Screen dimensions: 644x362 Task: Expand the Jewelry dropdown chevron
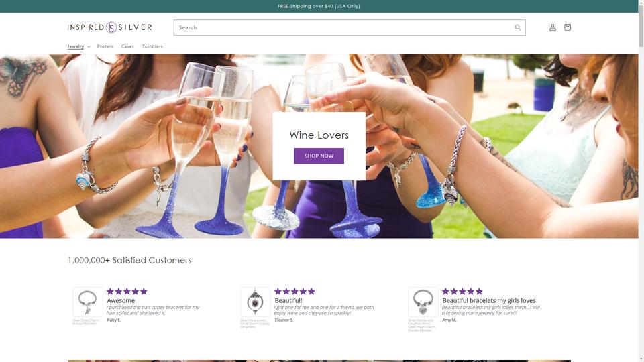89,46
